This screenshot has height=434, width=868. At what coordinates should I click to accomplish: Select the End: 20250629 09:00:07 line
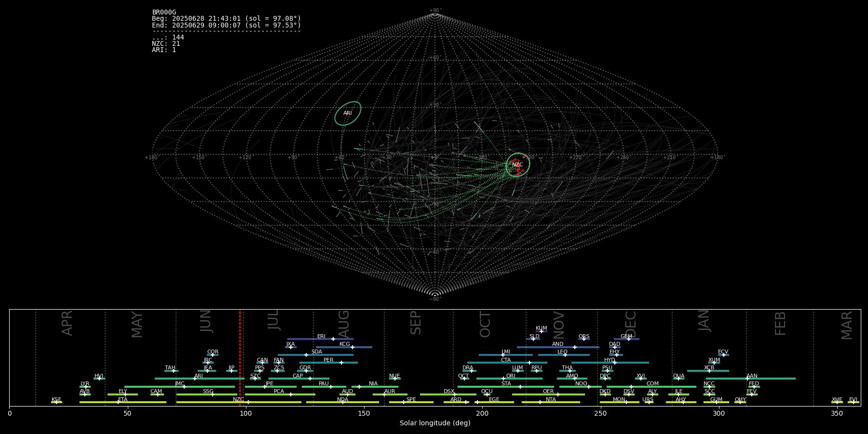coord(226,25)
